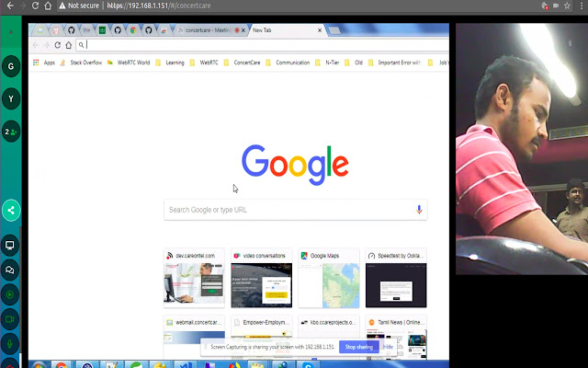Mute or unmute the microphone
This screenshot has height=368, width=588.
(10, 343)
